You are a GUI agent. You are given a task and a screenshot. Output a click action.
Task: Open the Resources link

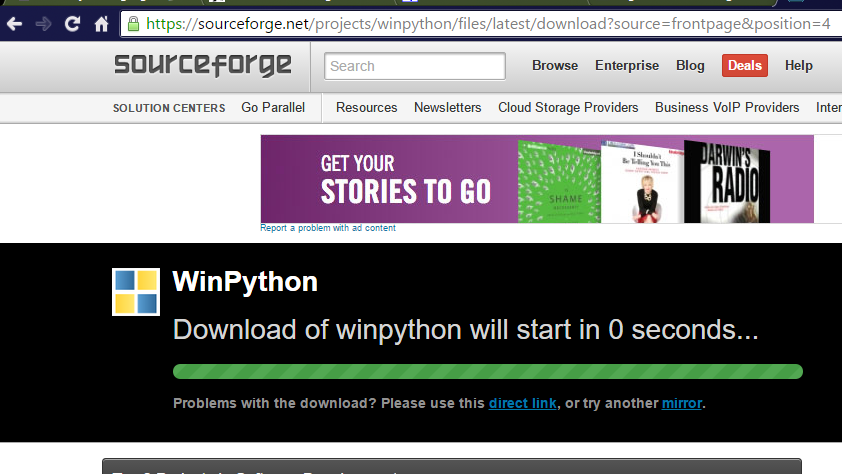[367, 107]
